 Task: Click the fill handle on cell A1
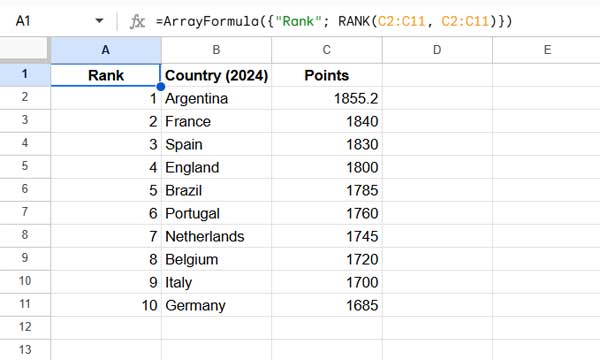tap(161, 86)
